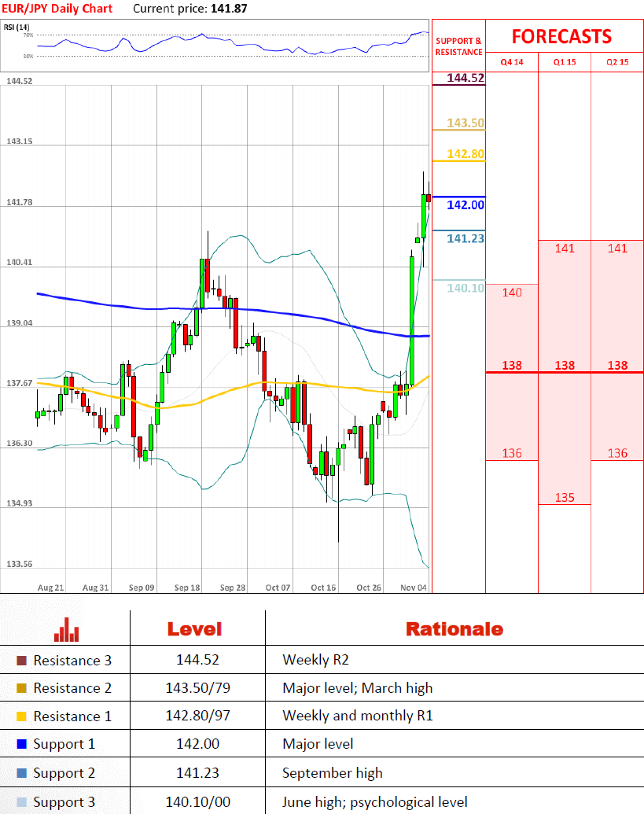Click the Resistance 2 gold color swatch

[21, 688]
